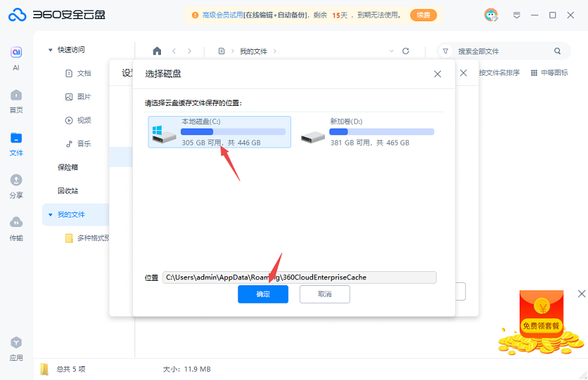Click 大小: 11.9 MB status text
Screen dimensions: 588x380
pyautogui.click(x=187, y=369)
